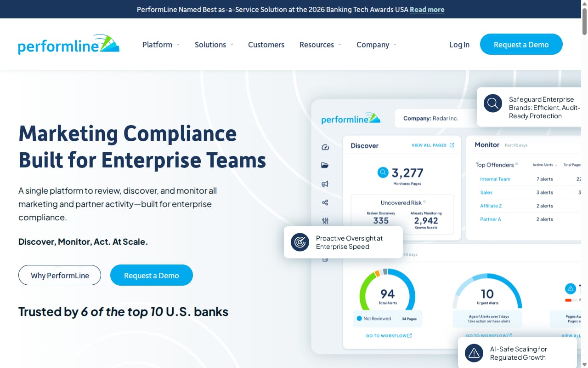The height and width of the screenshot is (368, 588).
Task: Click sliders icon in dashboard sidebar
Action: pos(325,221)
